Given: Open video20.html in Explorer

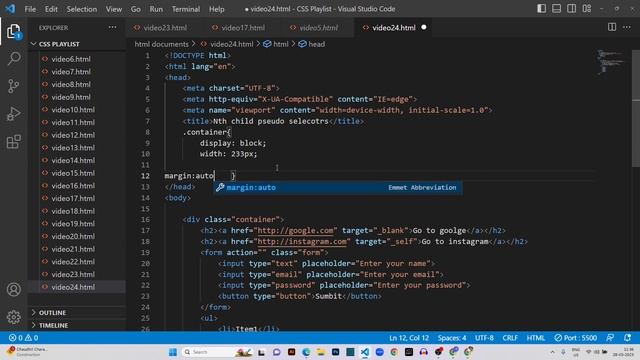Looking at the screenshot, I should [x=73, y=236].
